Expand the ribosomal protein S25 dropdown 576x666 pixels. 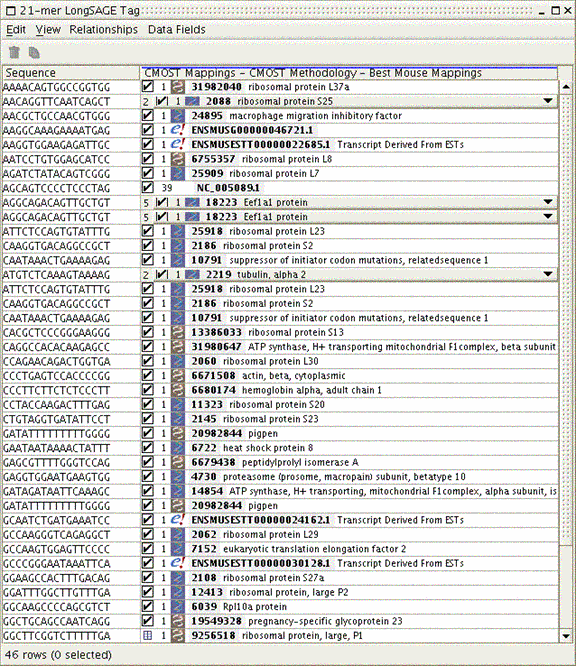pos(548,101)
